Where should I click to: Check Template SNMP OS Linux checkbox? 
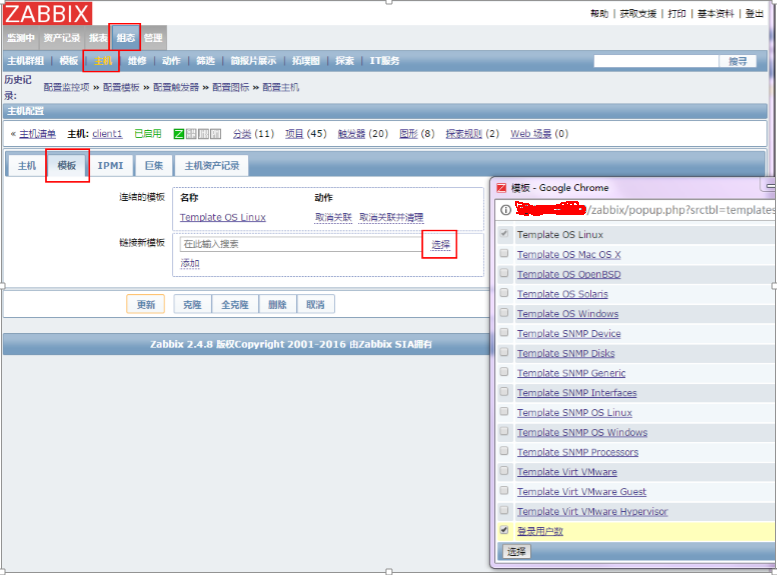coord(504,411)
